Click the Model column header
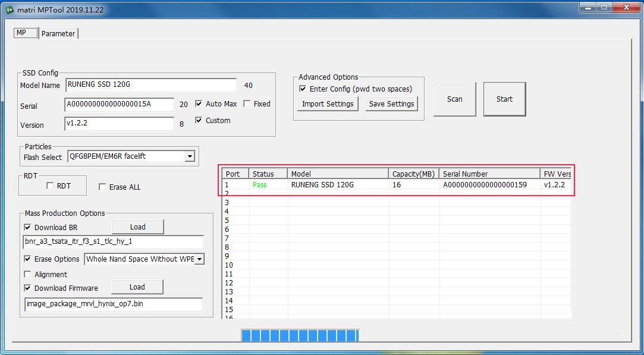This screenshot has height=355, width=644. (x=338, y=174)
